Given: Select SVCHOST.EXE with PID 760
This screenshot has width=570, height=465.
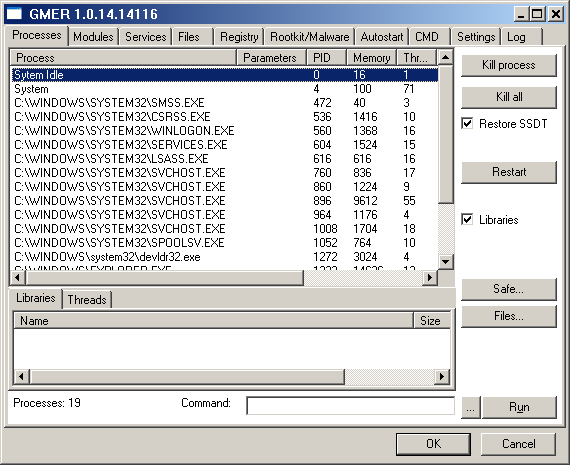Looking at the screenshot, I should coord(224,173).
